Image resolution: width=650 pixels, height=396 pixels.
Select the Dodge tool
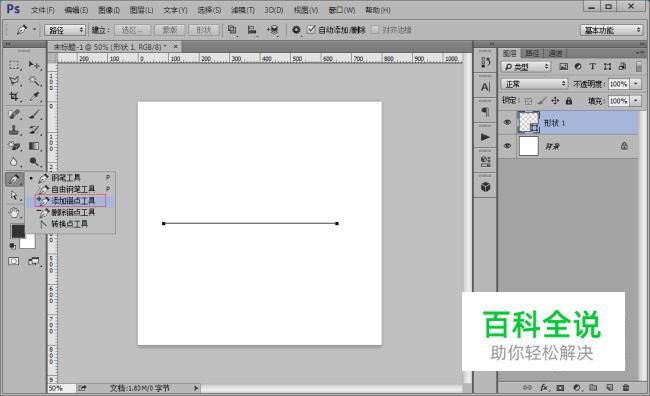[34, 162]
